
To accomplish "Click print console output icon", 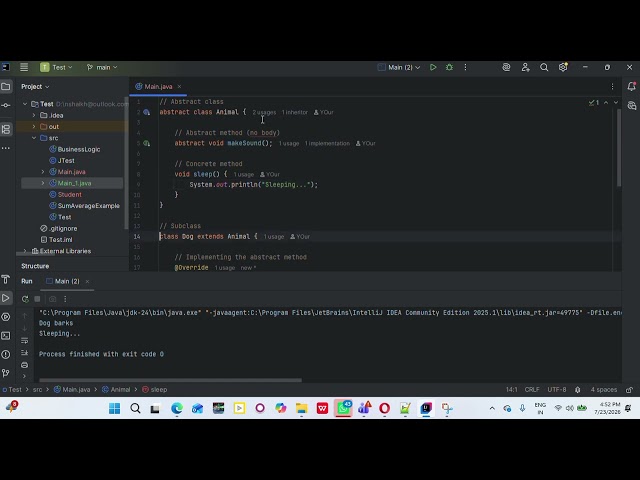I will click(x=24, y=365).
